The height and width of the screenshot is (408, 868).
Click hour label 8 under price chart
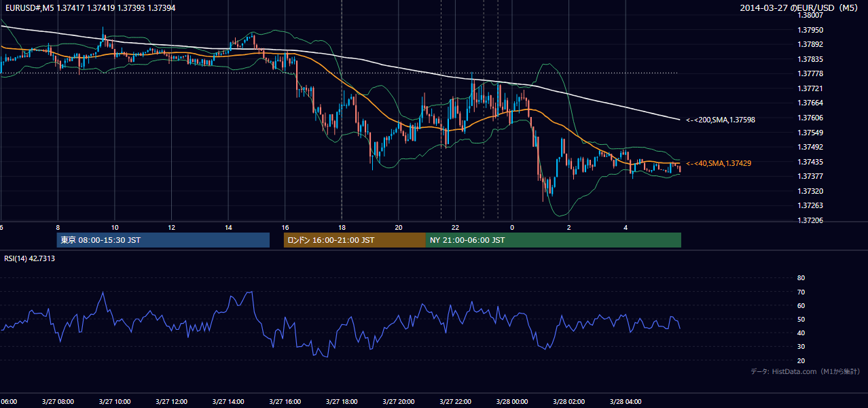click(58, 227)
